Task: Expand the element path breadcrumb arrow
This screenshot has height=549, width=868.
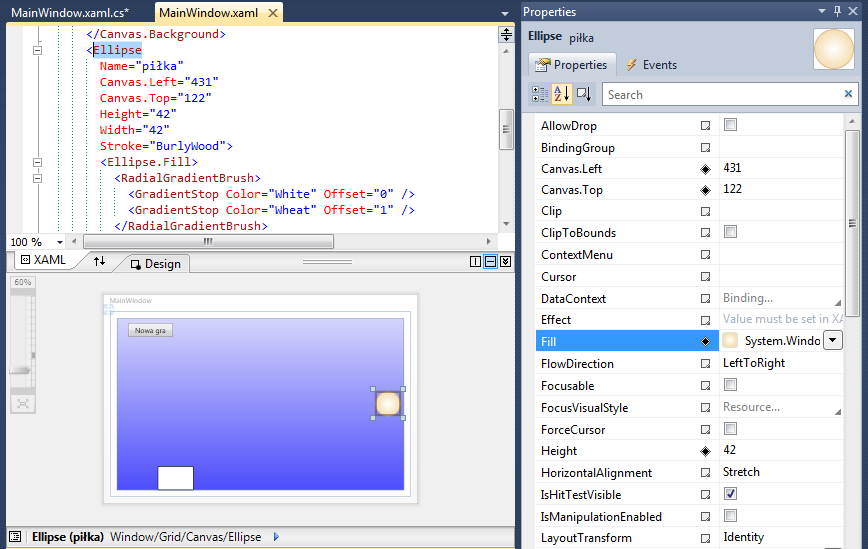Action: (276, 536)
